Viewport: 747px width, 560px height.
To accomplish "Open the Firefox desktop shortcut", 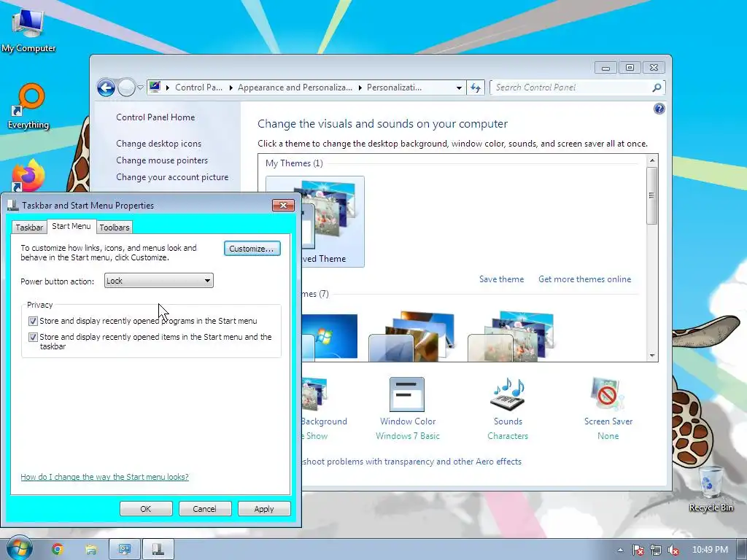I will click(x=28, y=175).
